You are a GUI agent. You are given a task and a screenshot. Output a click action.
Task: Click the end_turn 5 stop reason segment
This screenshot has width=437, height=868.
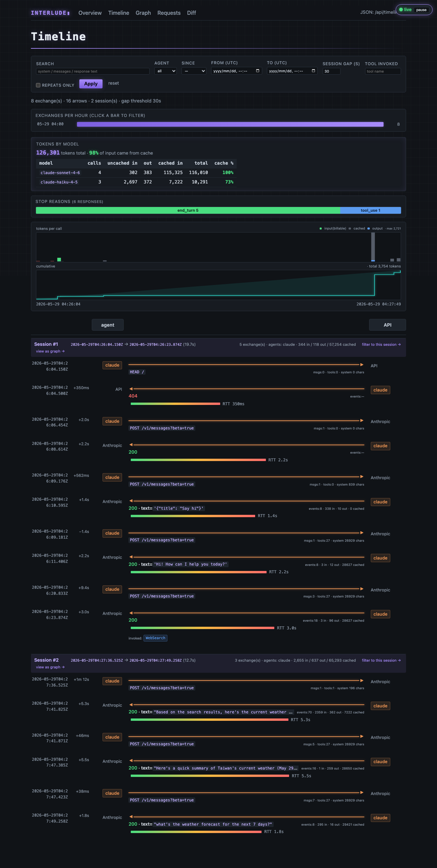point(188,210)
